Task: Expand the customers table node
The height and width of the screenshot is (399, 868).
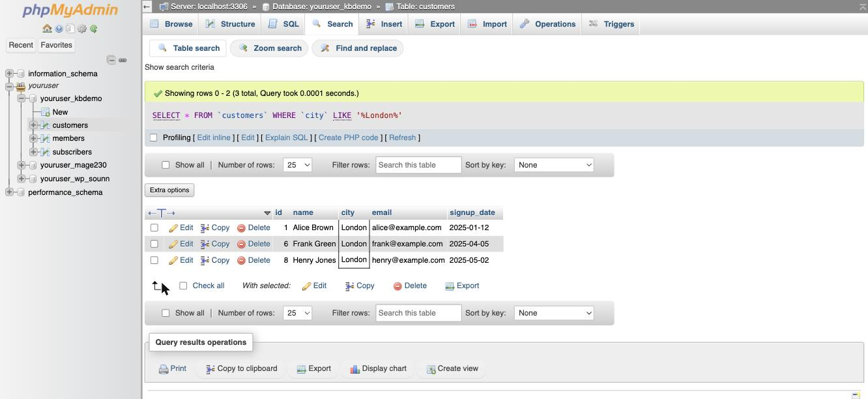Action: (33, 125)
